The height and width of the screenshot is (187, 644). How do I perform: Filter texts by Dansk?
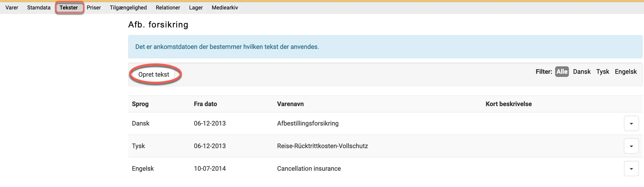point(582,72)
